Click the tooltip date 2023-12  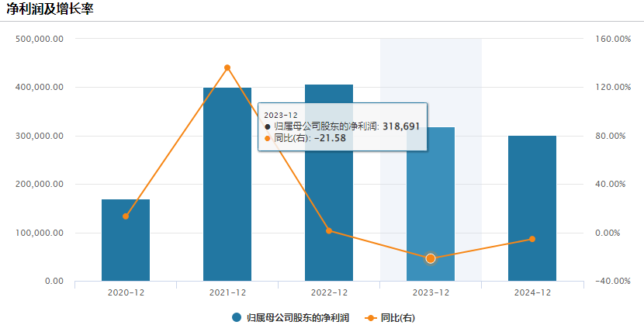coord(281,116)
